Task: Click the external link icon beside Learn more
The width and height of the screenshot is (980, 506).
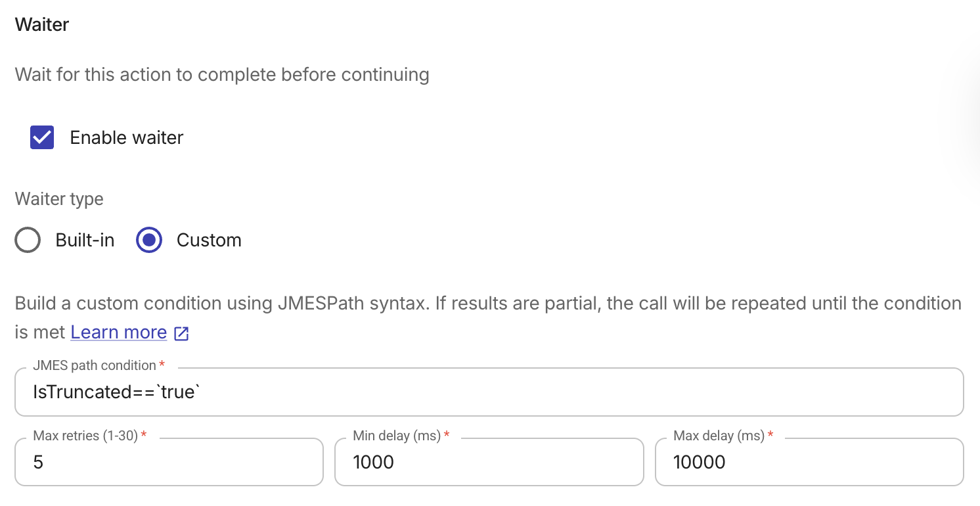Action: pyautogui.click(x=181, y=333)
